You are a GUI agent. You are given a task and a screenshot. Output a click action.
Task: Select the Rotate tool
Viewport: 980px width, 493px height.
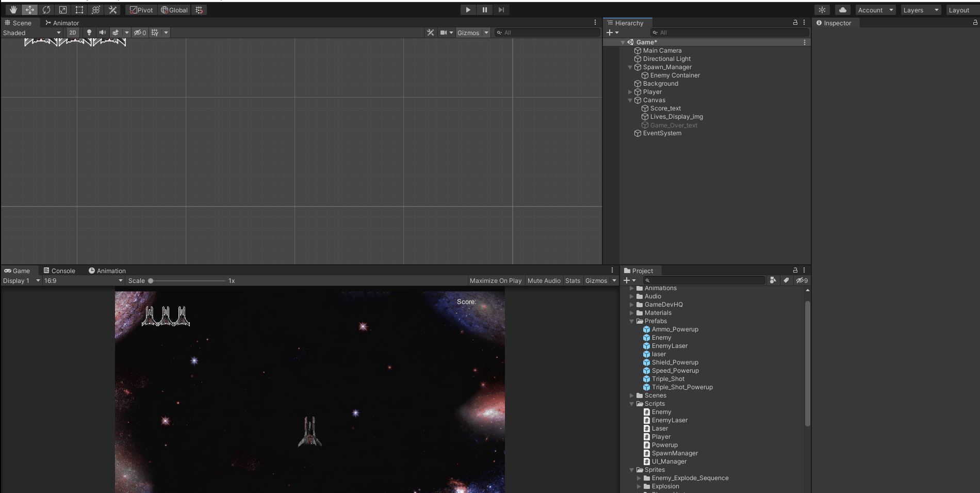(46, 10)
